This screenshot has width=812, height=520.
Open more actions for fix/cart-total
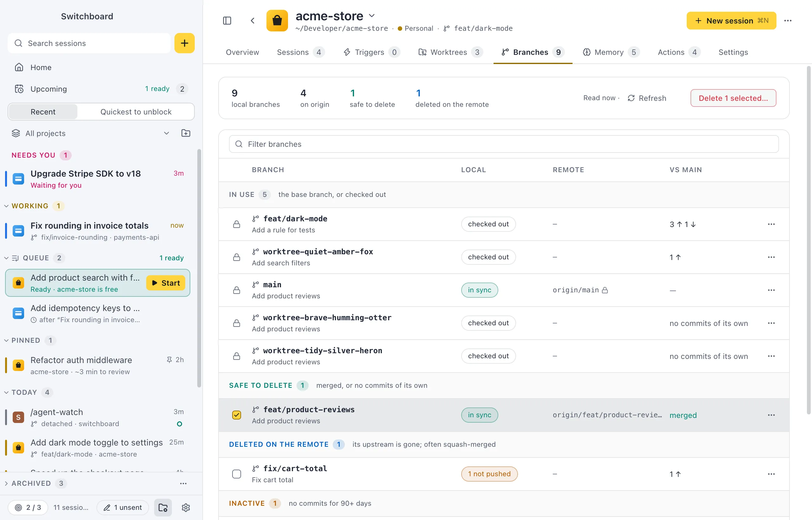pyautogui.click(x=771, y=474)
